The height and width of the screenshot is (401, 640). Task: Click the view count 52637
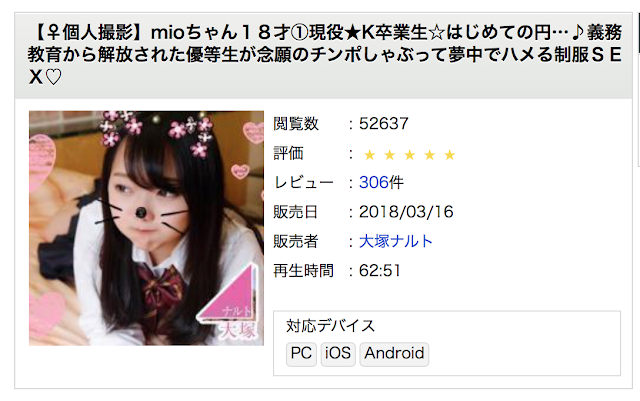[x=384, y=123]
